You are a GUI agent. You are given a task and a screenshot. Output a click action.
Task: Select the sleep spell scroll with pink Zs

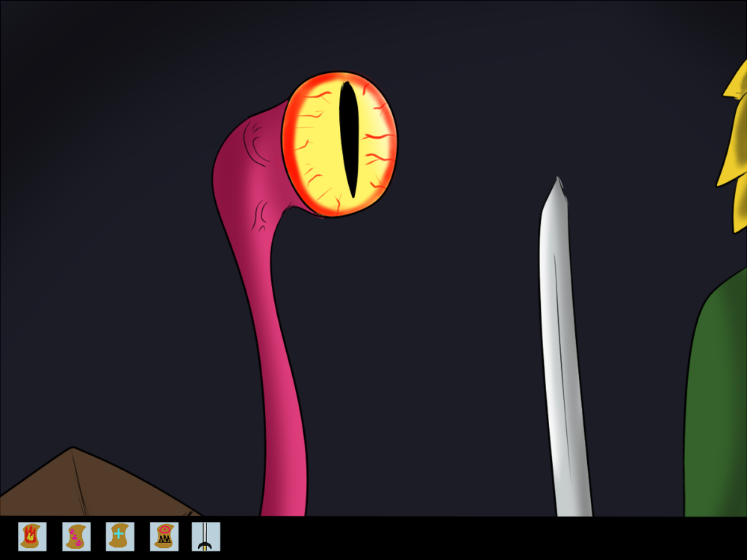click(76, 536)
